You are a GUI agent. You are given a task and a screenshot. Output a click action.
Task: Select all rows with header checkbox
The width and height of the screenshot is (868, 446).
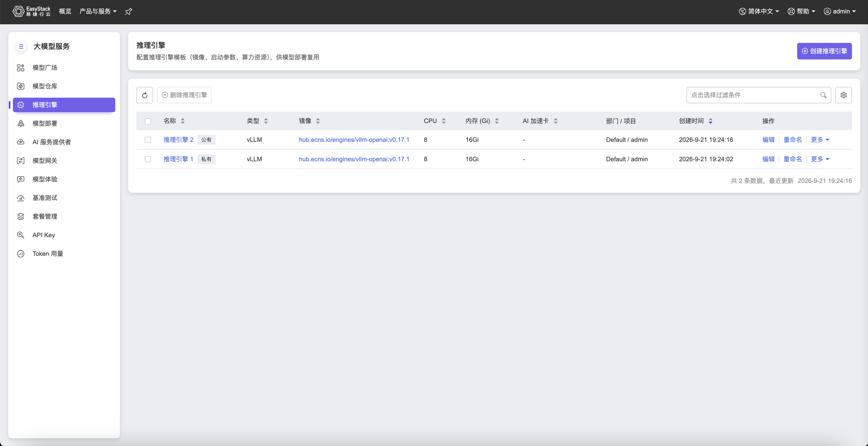pyautogui.click(x=148, y=121)
